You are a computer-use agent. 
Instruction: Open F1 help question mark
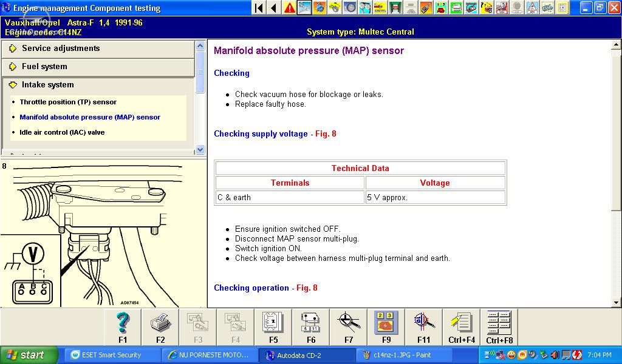pos(123,327)
